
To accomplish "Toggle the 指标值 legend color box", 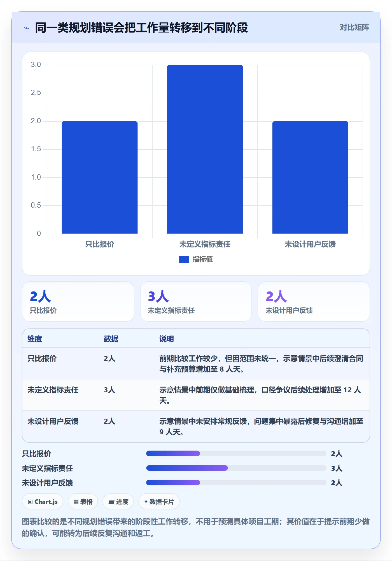I will [184, 259].
